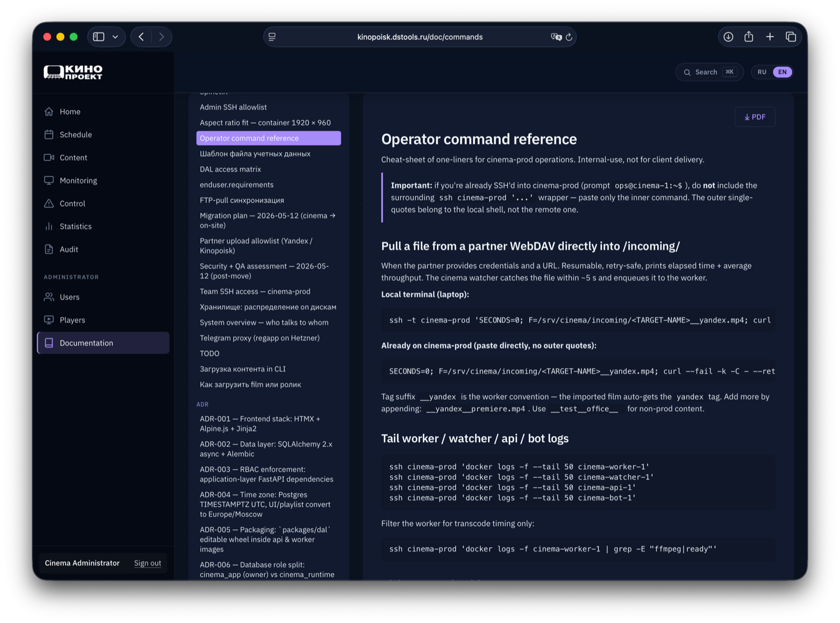The height and width of the screenshot is (623, 840).
Task: Open the Safari downloads icon
Action: [728, 37]
